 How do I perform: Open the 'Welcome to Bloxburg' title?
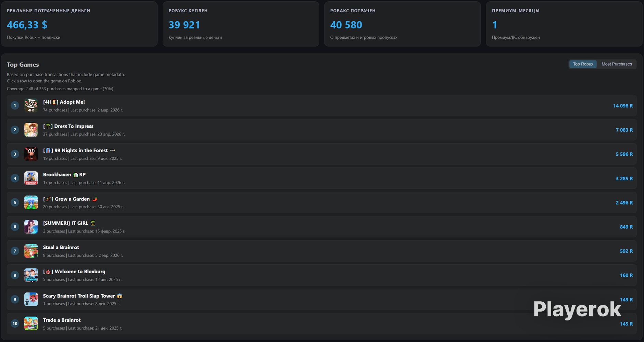tap(74, 272)
